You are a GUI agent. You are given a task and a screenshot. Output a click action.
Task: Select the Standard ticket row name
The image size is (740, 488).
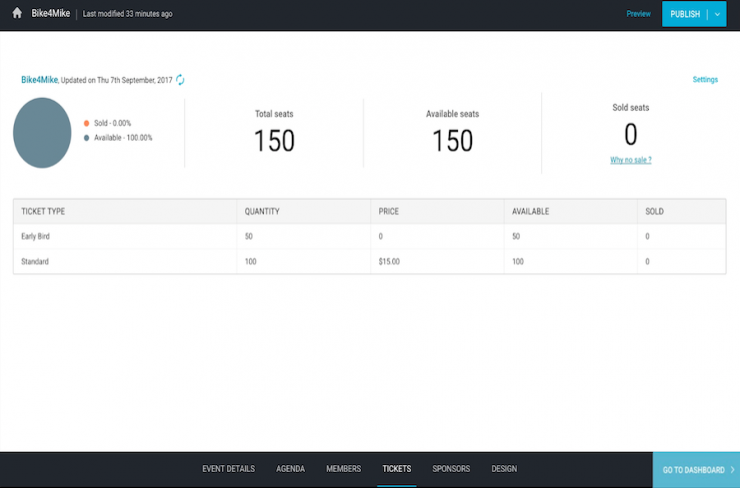click(x=35, y=261)
